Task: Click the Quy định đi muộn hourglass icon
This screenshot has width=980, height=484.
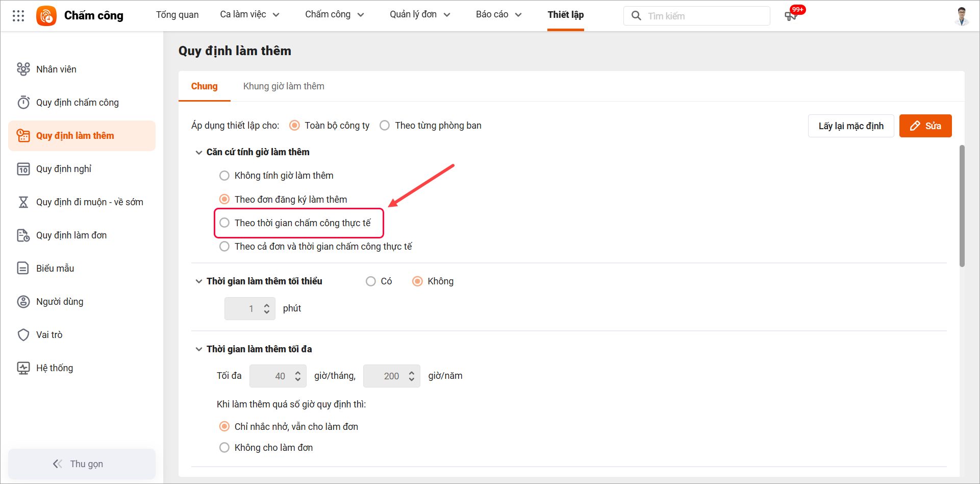Action: pyautogui.click(x=23, y=202)
